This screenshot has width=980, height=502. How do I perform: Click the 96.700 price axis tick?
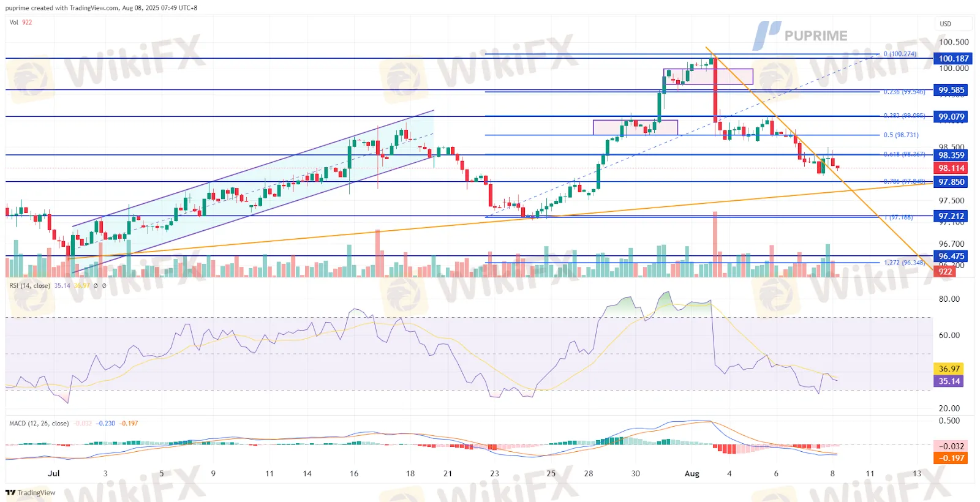click(951, 244)
